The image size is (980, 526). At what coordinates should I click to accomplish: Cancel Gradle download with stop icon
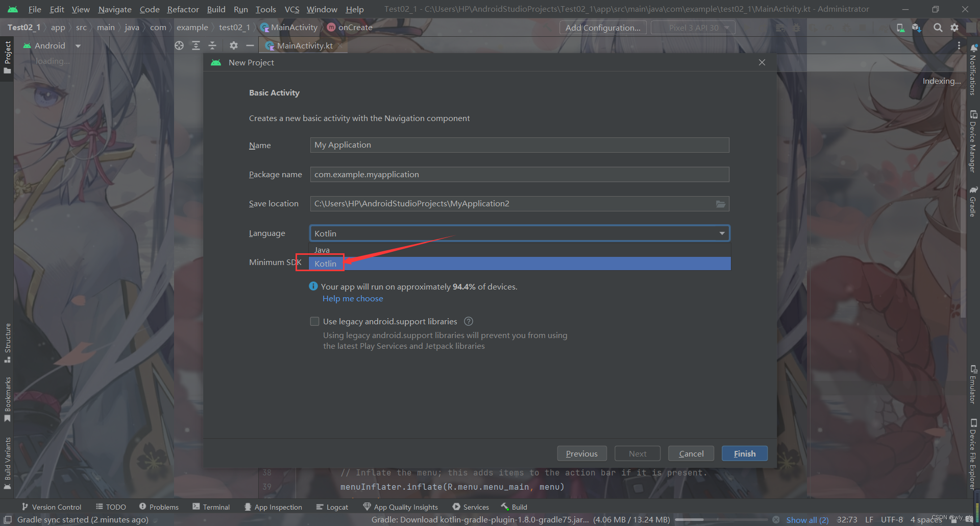click(x=776, y=520)
